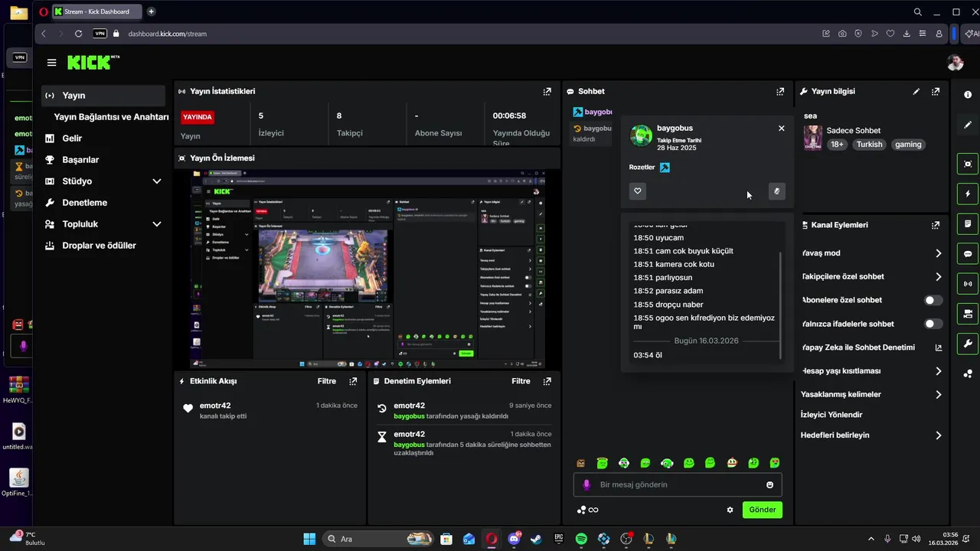Click the green Gönder button
Image resolution: width=980 pixels, height=551 pixels.
tap(763, 510)
